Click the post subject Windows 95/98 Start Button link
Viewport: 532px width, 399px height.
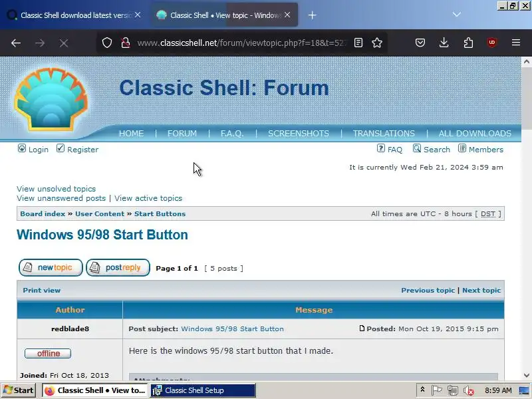(x=232, y=329)
